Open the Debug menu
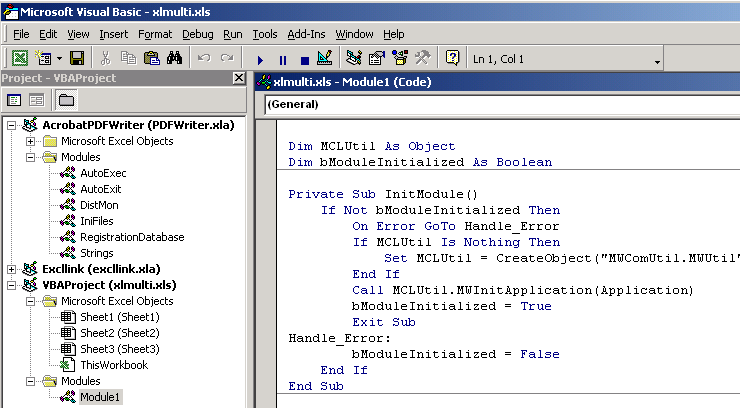 coord(197,34)
